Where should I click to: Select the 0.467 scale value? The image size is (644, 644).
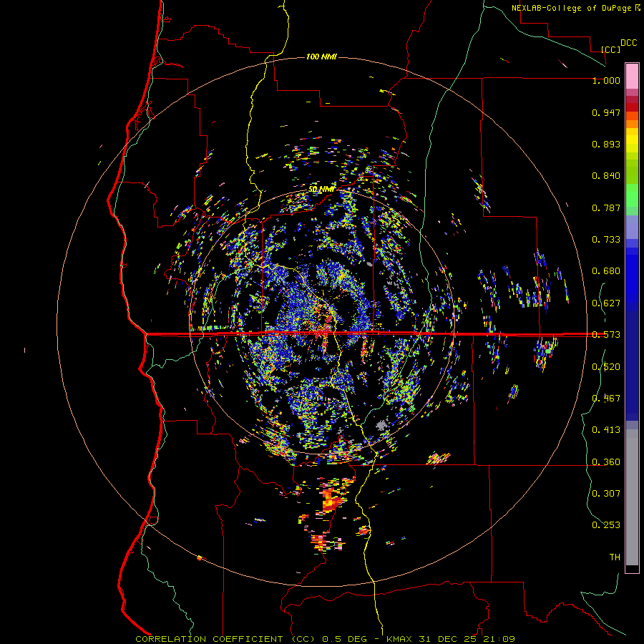[x=606, y=399]
